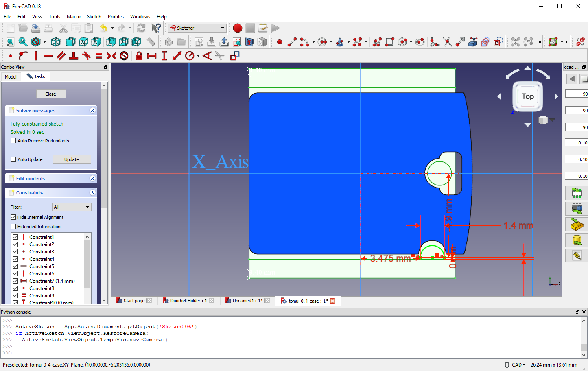588x371 pixels.
Task: Apply the lock constraint
Action: point(139,56)
